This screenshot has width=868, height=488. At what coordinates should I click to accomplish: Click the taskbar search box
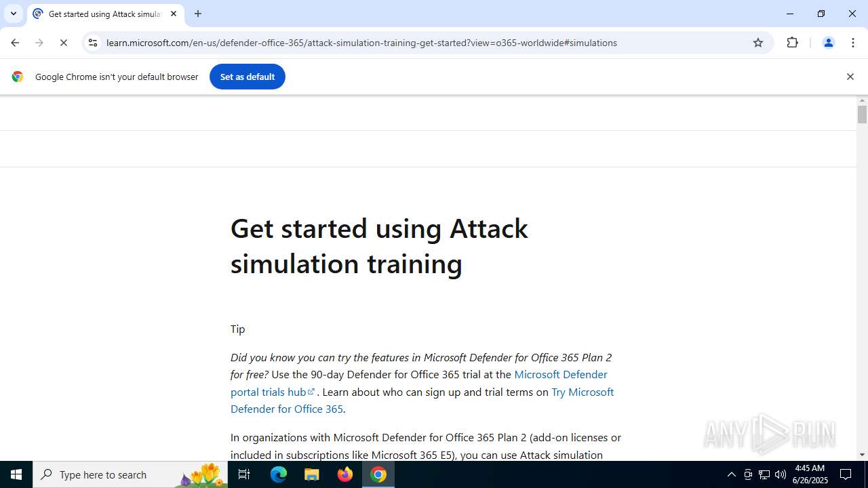pyautogui.click(x=130, y=474)
